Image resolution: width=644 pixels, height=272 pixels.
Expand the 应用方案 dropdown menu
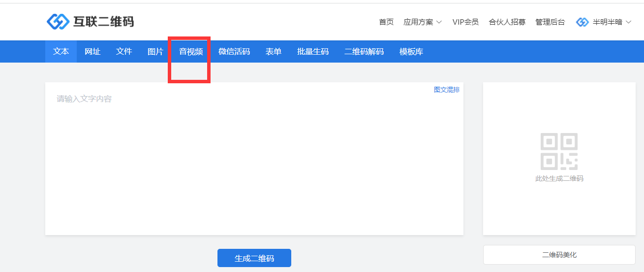tap(422, 22)
